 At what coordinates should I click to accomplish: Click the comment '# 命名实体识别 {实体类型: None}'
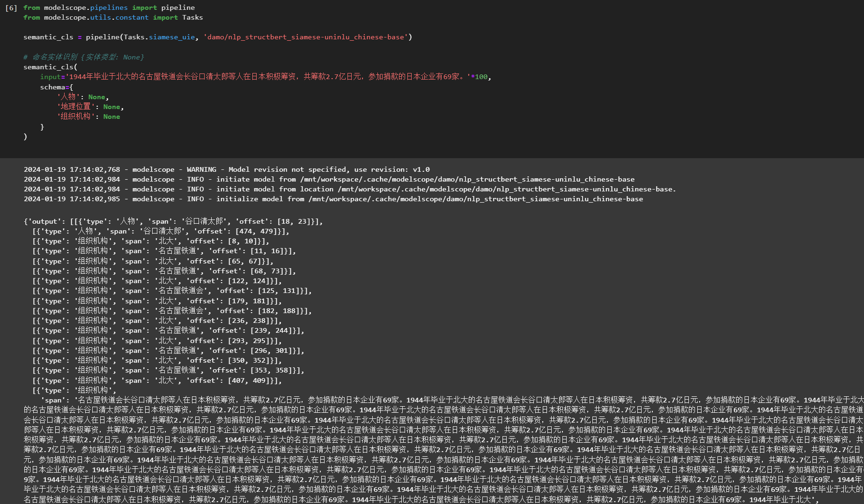click(84, 57)
